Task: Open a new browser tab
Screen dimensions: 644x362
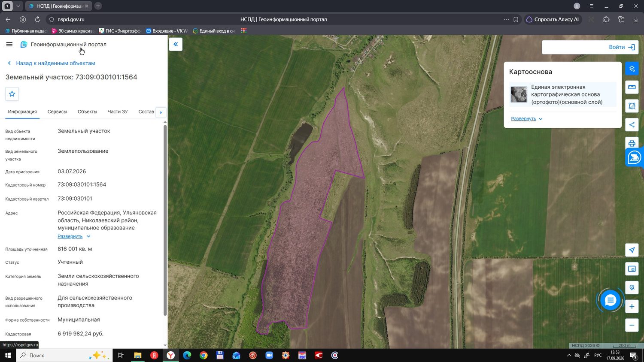Action: 98,6
